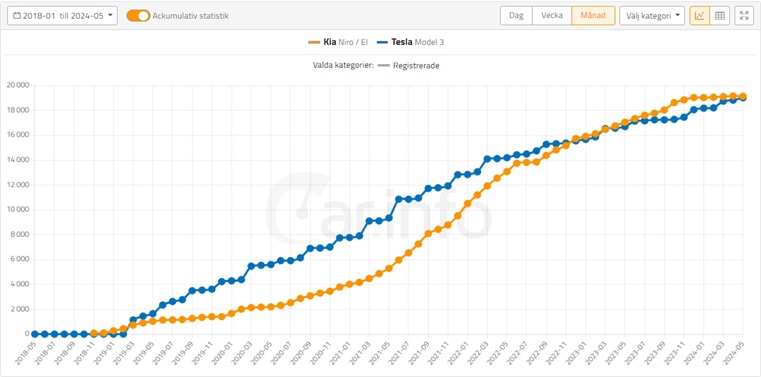Click the calendar icon in date range

[17, 16]
